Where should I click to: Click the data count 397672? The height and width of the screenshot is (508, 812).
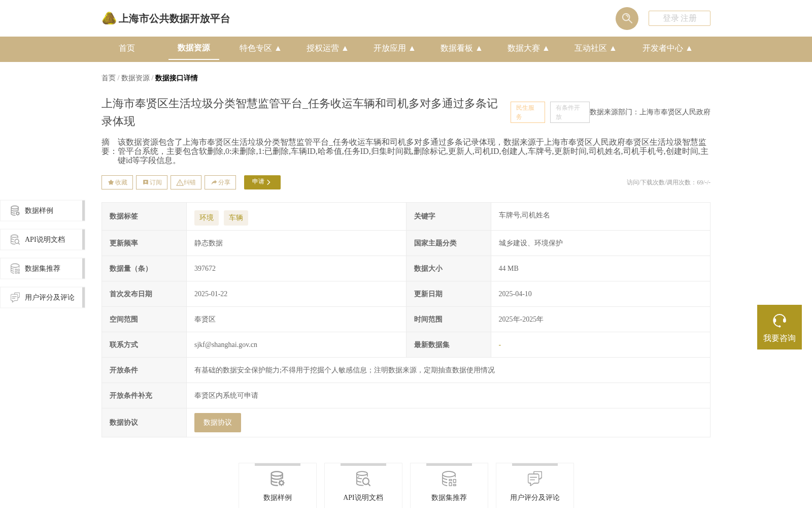(205, 268)
